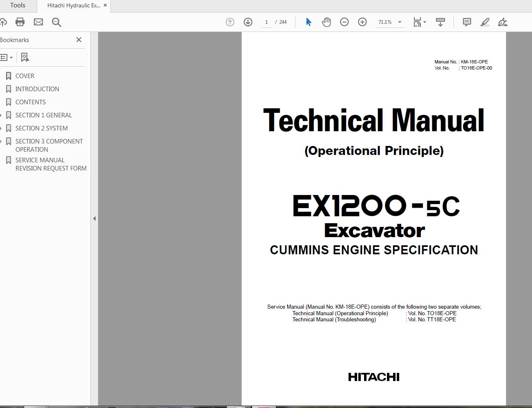532x408 pixels.
Task: Select the Highlight text tool
Action: tap(485, 22)
